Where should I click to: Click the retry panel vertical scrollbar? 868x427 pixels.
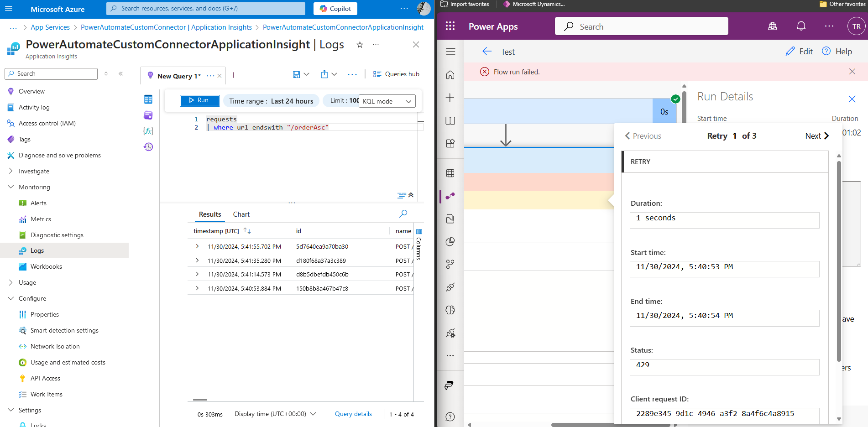tap(839, 261)
